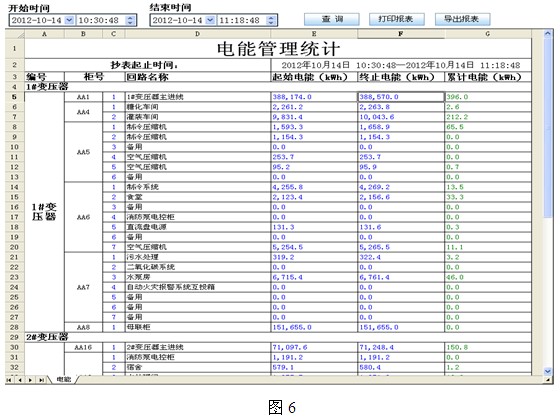Screen dimensions: 560x419
Task: Click header cell 柜号
Action: (94, 77)
